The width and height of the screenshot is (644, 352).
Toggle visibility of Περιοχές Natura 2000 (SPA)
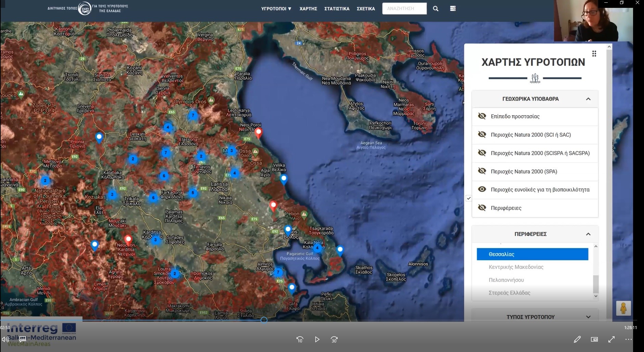click(482, 171)
